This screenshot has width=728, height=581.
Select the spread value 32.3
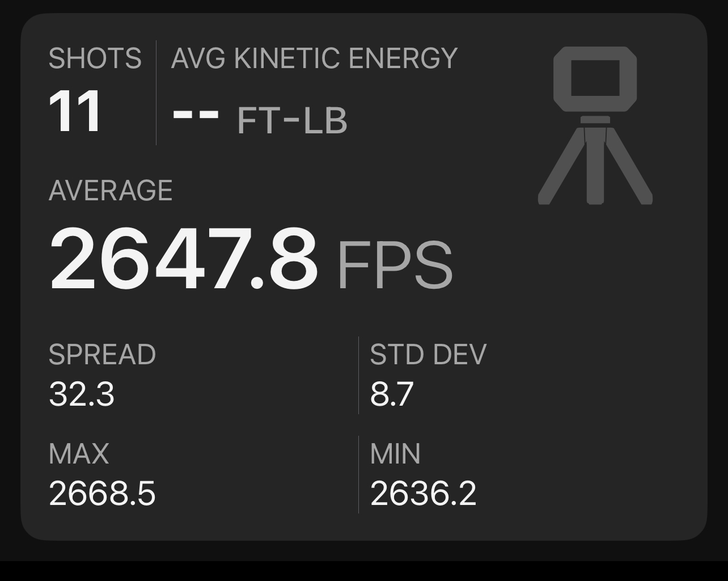click(82, 394)
